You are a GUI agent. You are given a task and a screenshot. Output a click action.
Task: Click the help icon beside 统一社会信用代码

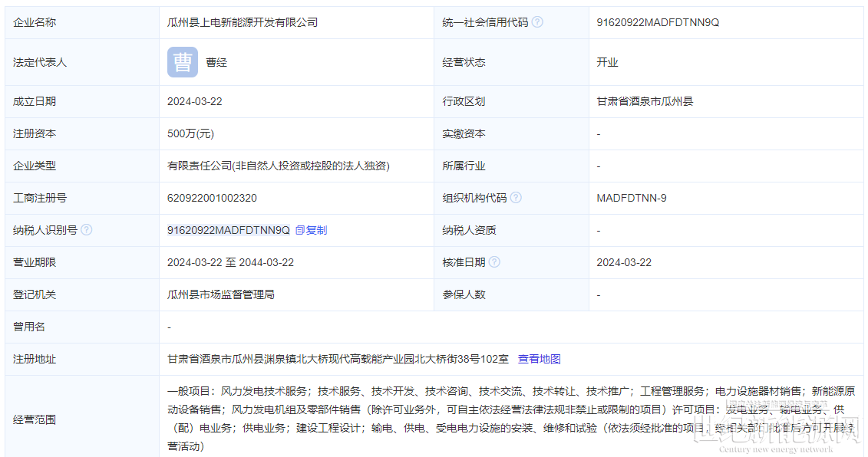click(x=537, y=22)
